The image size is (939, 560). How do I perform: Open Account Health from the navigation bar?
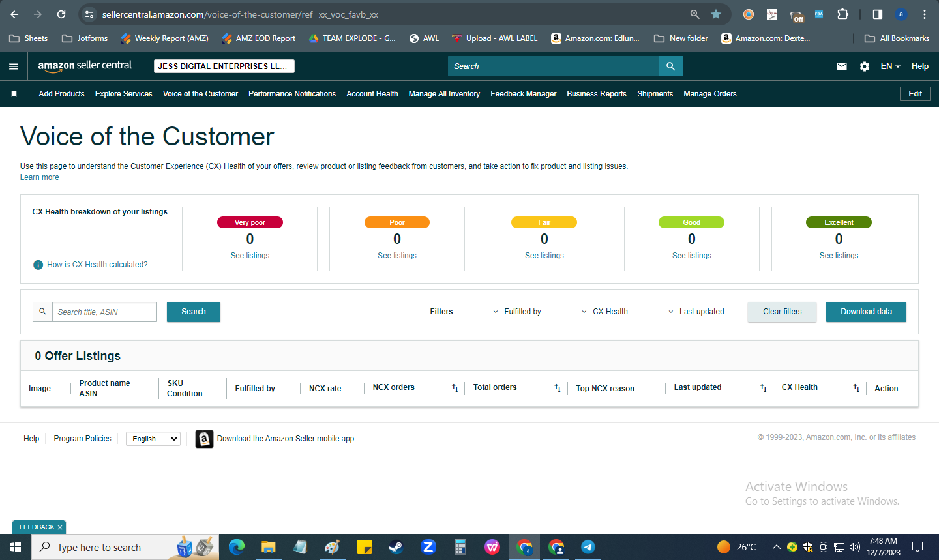[372, 94]
